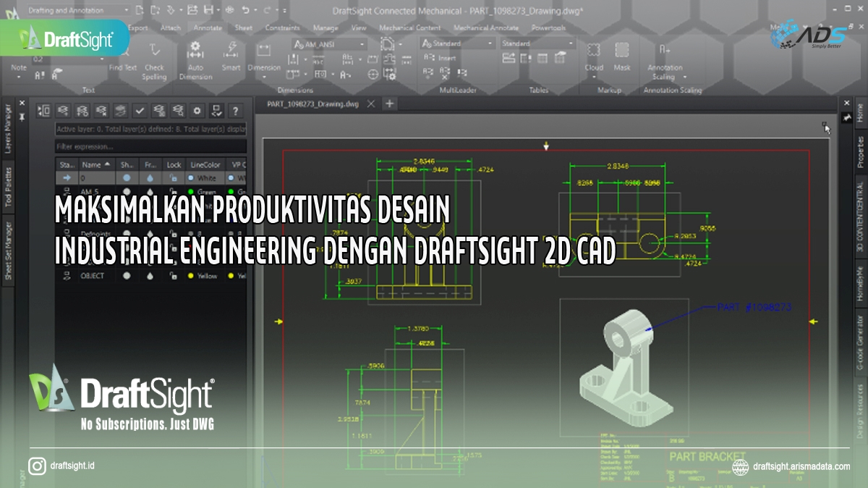This screenshot has height=488, width=868.
Task: Open the Constraints ribbon tab
Action: (282, 28)
